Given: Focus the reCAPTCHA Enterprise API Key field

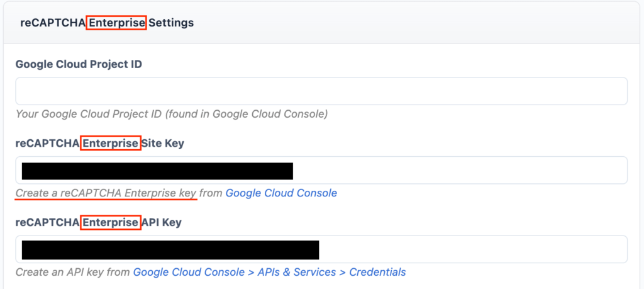Looking at the screenshot, I should point(472,249).
